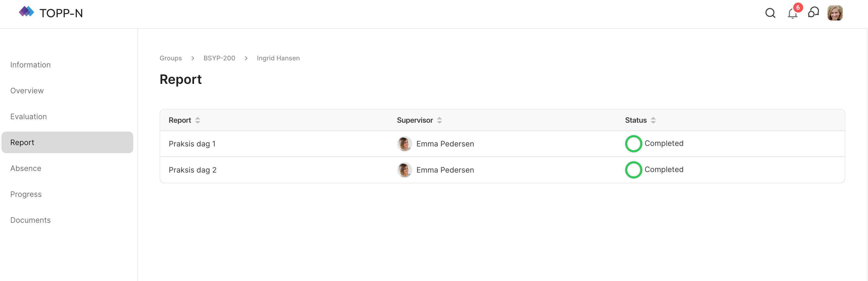Open the search magnifier icon
Screen dimensions: 868x281
pos(770,13)
